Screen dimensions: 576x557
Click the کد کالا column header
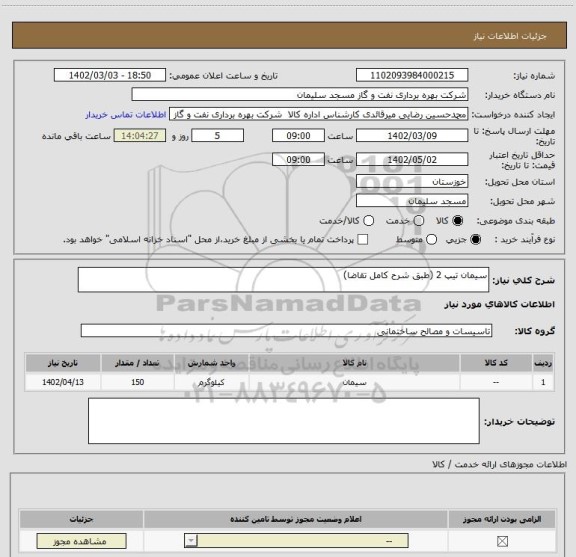click(x=496, y=363)
